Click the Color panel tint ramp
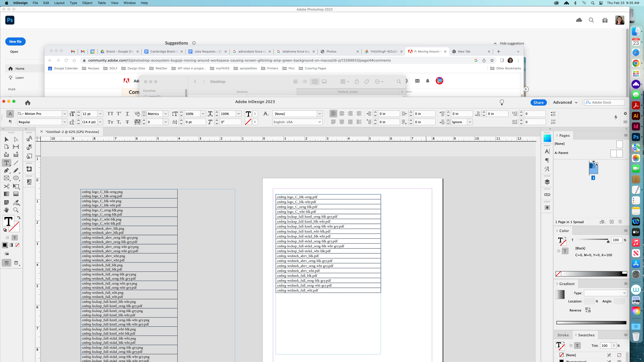 (592, 274)
